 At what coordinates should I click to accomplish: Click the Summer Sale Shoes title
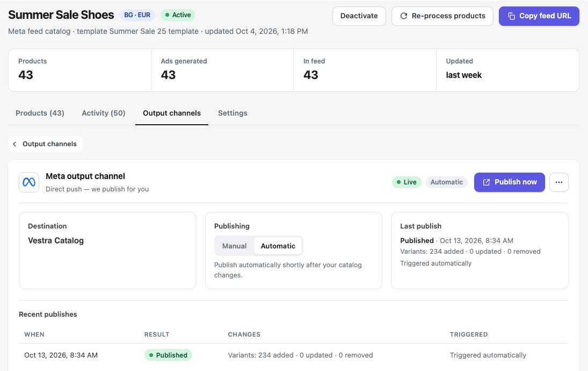(x=61, y=15)
